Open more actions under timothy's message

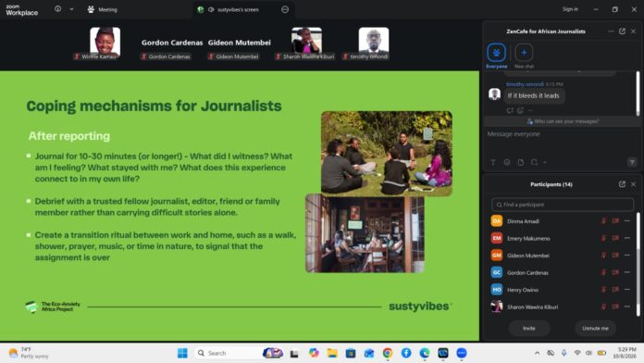(530, 110)
